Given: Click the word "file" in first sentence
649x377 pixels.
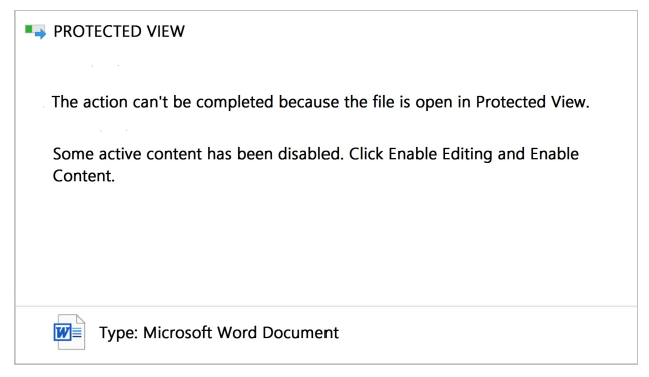Looking at the screenshot, I should click(383, 102).
